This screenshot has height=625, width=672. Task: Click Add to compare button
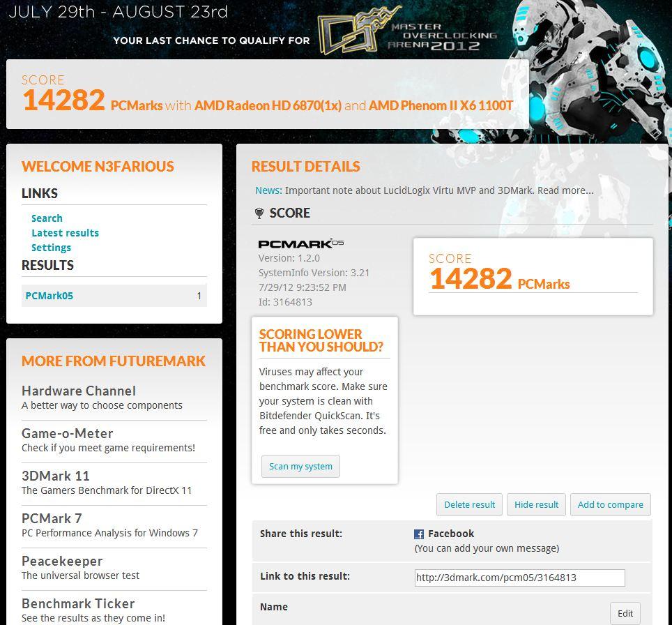point(610,504)
